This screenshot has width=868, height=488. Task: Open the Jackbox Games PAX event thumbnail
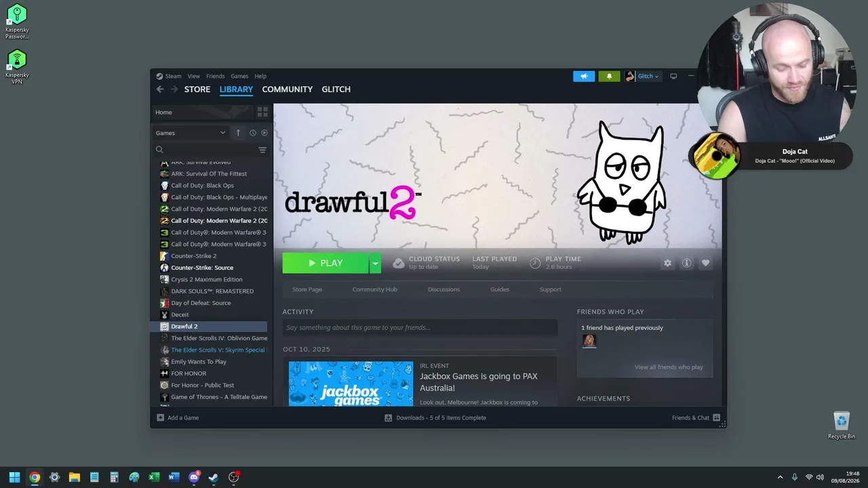(351, 384)
